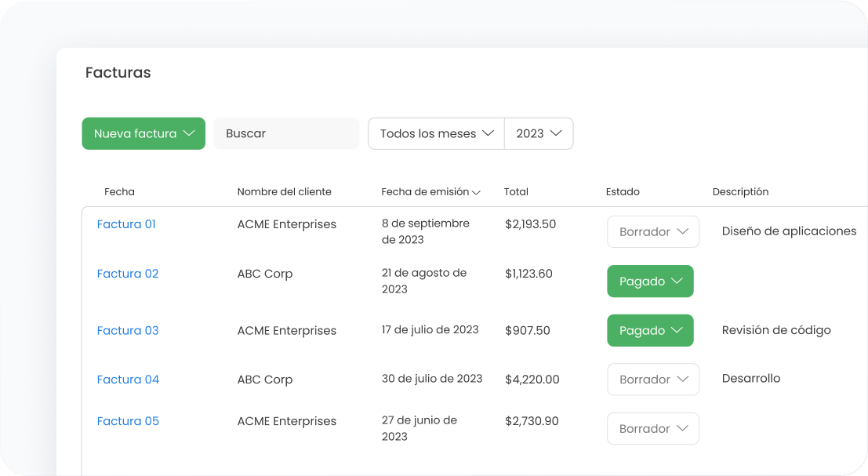Viewport: 868px width, 476px height.
Task: Change Factura 05 Borrador status dropdown
Action: 653,429
